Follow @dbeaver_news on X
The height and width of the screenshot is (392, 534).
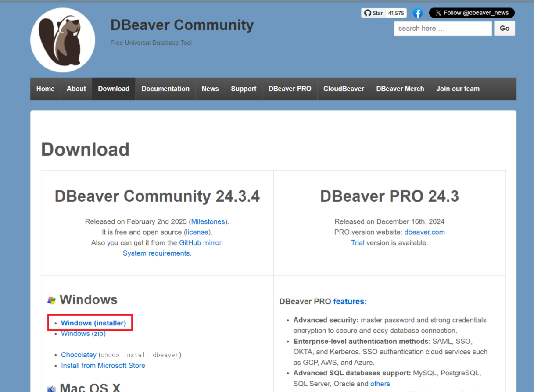472,13
